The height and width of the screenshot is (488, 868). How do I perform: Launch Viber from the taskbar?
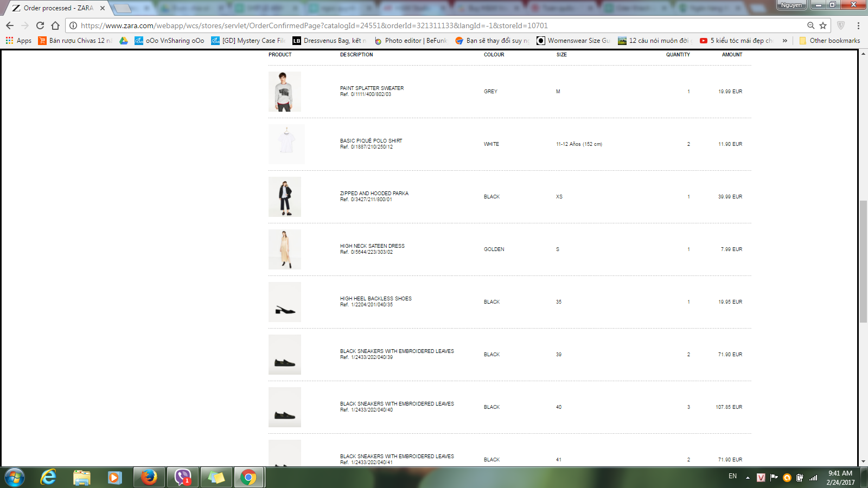183,477
